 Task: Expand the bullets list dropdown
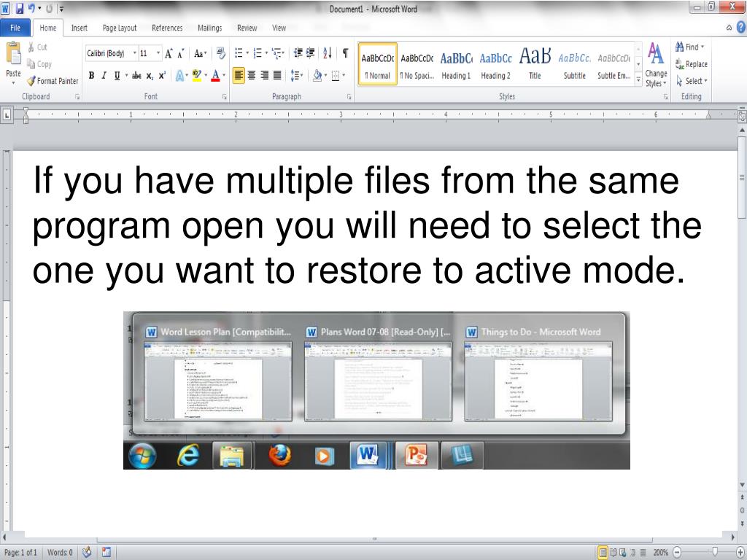(247, 52)
